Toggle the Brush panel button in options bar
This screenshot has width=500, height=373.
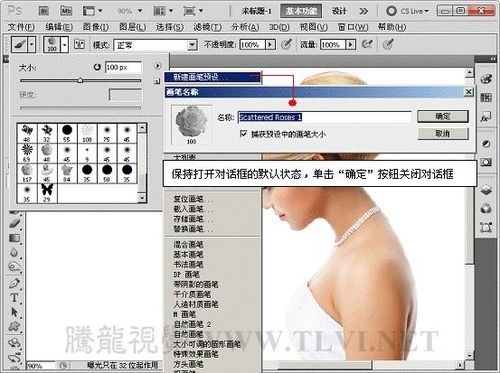[x=79, y=44]
